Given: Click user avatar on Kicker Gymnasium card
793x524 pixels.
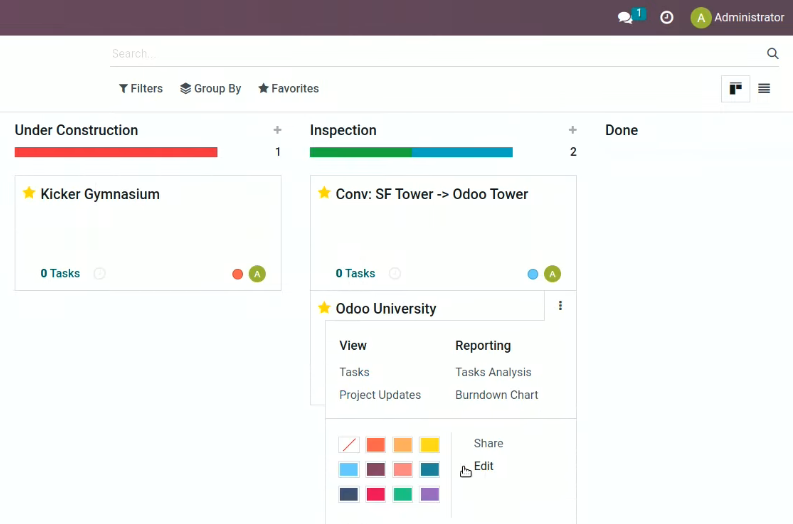Looking at the screenshot, I should tap(257, 274).
